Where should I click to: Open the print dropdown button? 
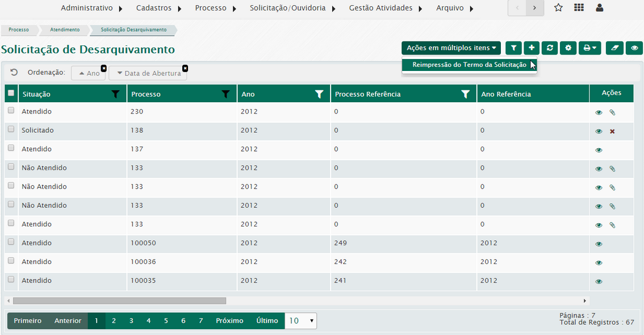[x=589, y=48]
